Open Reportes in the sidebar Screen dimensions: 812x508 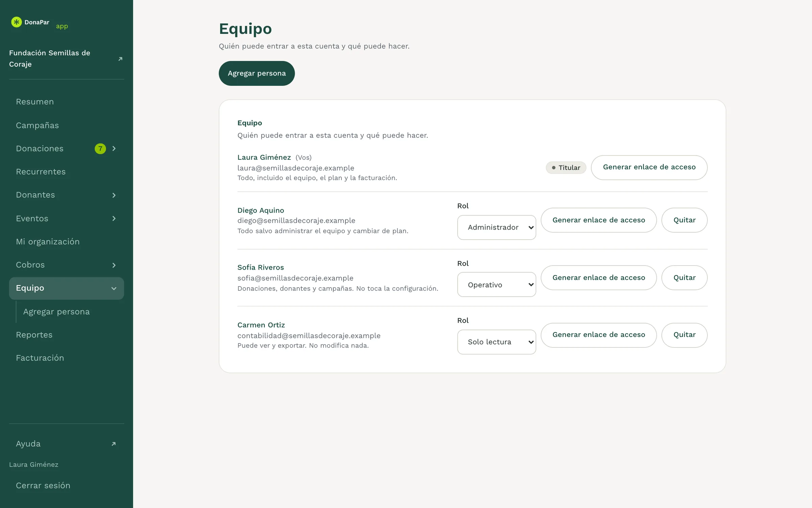point(66,335)
